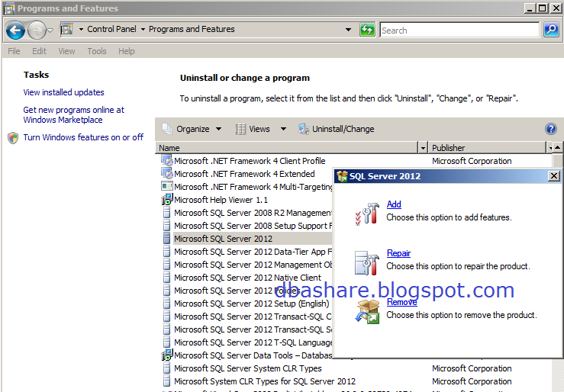Open the View menu
Image resolution: width=564 pixels, height=392 pixels.
pyautogui.click(x=66, y=51)
